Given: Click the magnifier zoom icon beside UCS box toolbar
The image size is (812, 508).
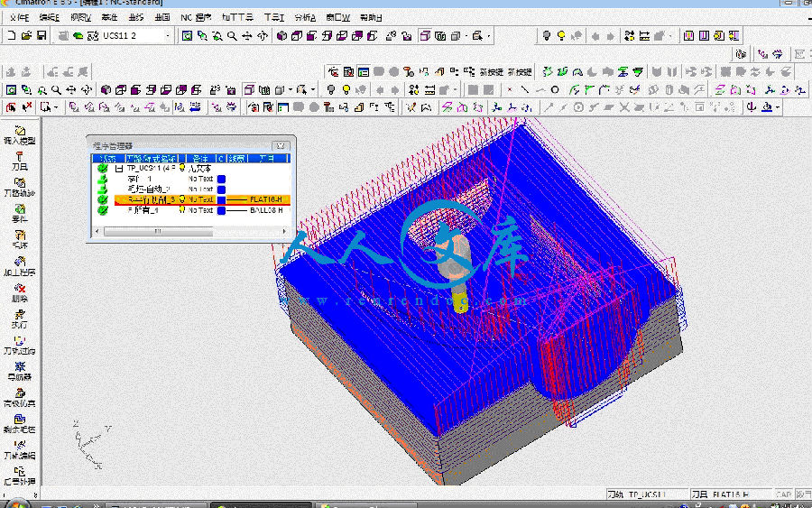Looking at the screenshot, I should 232,36.
